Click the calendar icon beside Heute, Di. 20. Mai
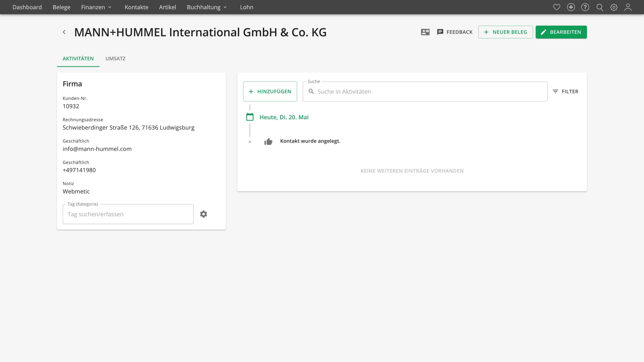Screen dimensions: 644x362 pos(250,117)
